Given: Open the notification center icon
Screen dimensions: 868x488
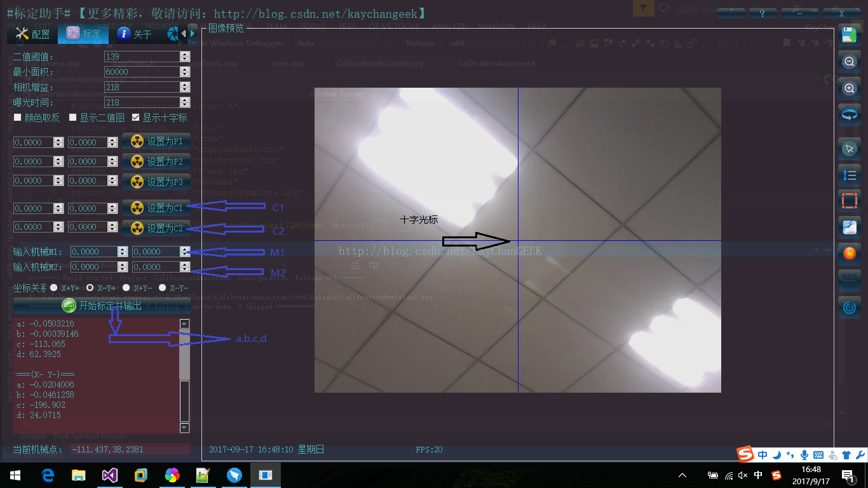Looking at the screenshot, I should [x=848, y=475].
